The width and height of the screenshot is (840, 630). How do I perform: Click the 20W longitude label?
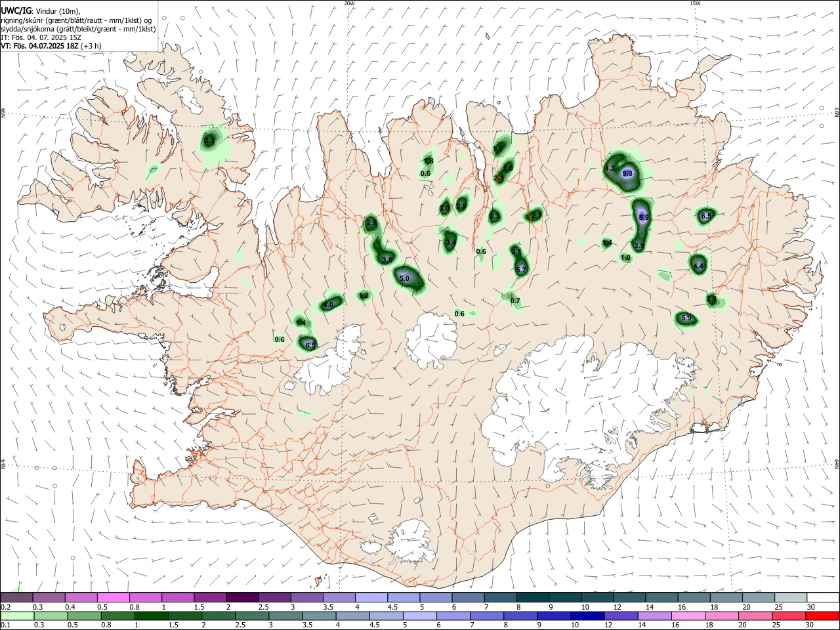(x=349, y=3)
